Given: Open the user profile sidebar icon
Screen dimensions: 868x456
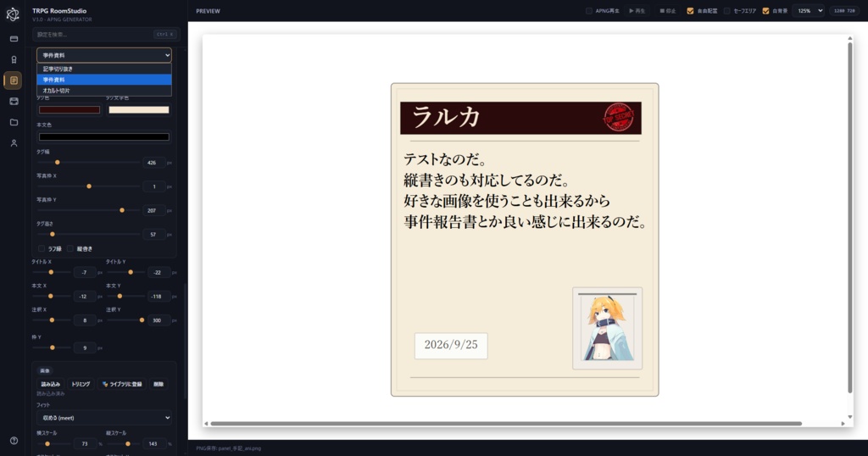Looking at the screenshot, I should coord(14,142).
